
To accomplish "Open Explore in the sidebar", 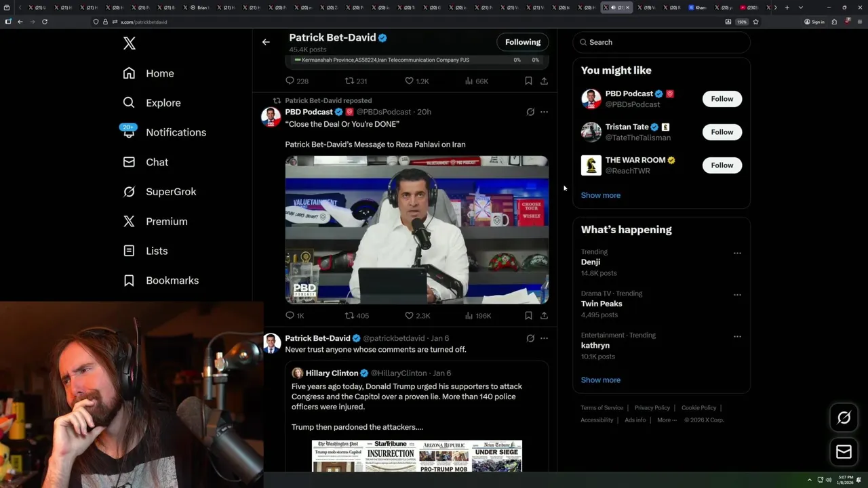I will [152, 103].
